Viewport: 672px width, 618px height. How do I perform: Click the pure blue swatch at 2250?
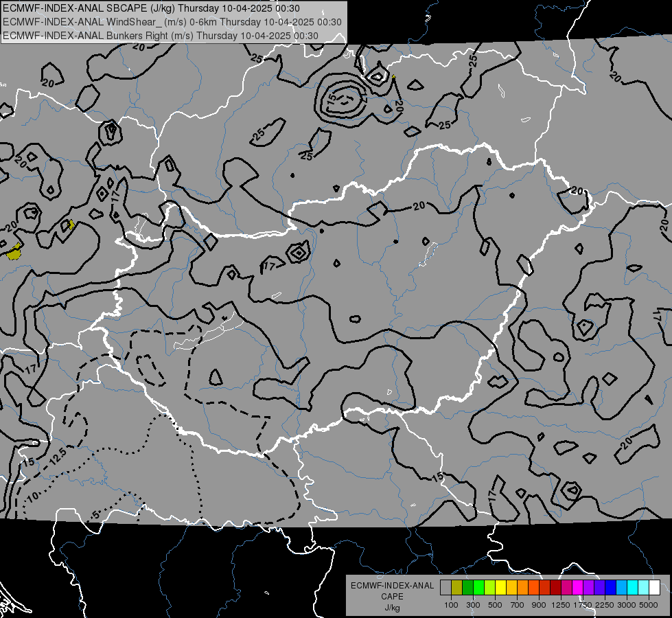[x=611, y=588]
